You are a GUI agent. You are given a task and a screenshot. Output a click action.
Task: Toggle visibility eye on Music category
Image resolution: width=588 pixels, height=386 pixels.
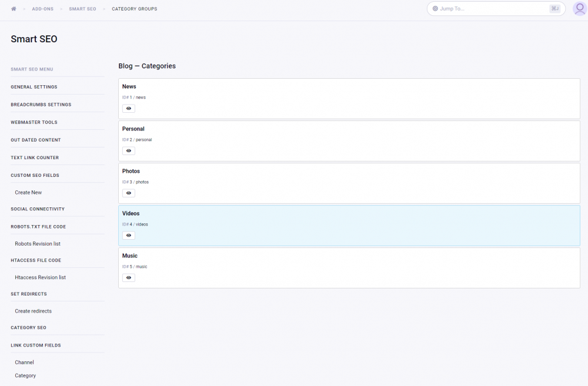pyautogui.click(x=128, y=277)
